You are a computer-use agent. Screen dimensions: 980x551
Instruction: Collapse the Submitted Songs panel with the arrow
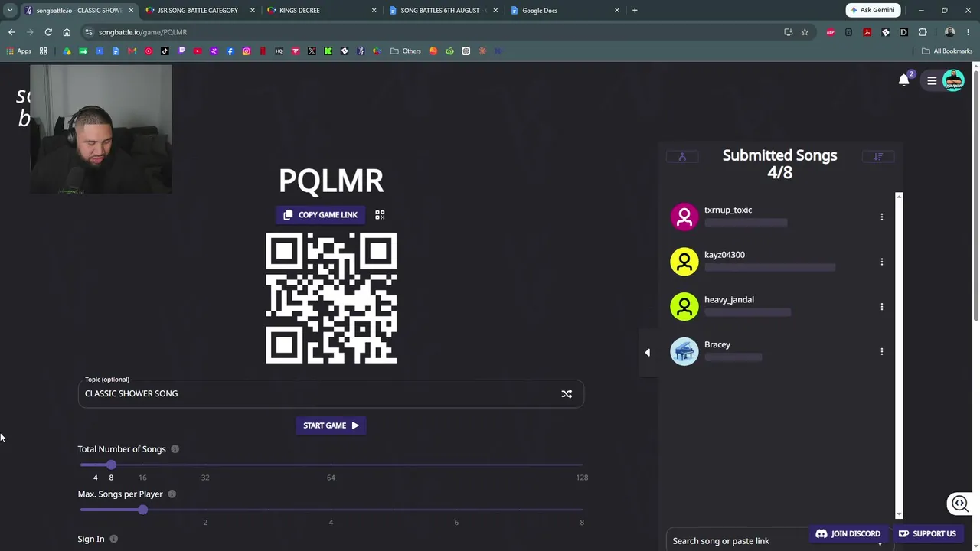648,353
